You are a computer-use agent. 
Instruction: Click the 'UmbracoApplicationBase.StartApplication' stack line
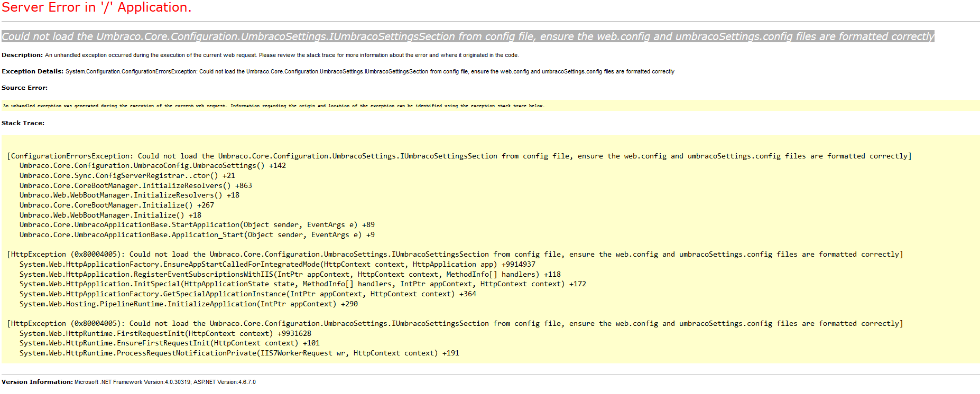click(197, 224)
